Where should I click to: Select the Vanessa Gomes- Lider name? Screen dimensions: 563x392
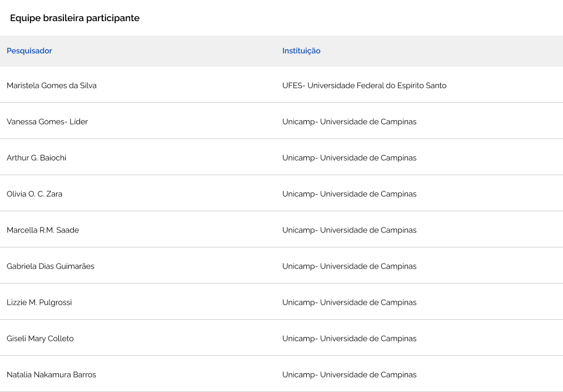pyautogui.click(x=47, y=122)
